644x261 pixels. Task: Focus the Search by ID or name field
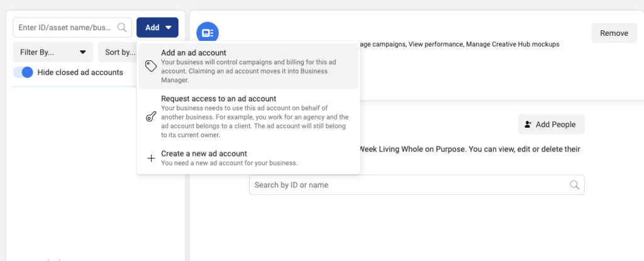pos(416,185)
